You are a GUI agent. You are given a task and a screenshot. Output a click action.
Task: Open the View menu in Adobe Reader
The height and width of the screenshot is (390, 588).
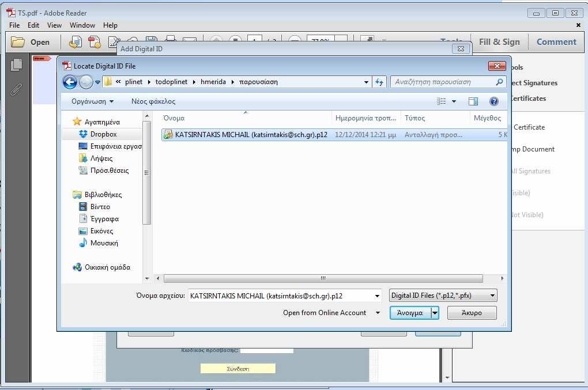(54, 25)
